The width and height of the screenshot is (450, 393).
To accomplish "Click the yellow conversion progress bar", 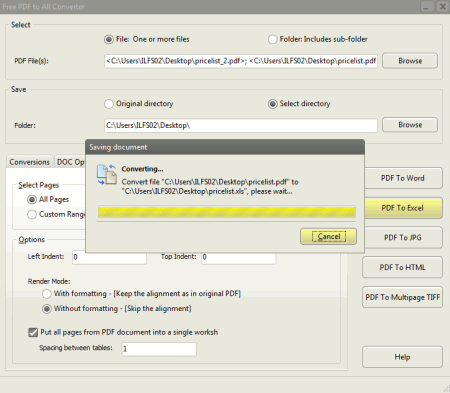I will click(227, 212).
